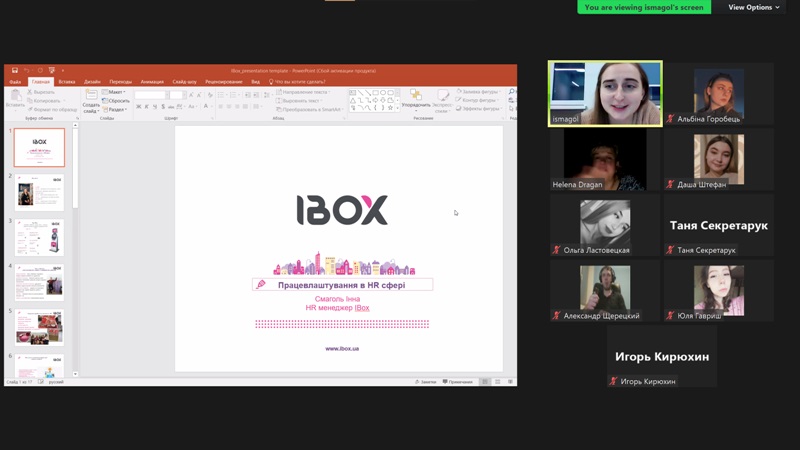Decrease font size with smaller A
The width and height of the screenshot is (800, 450).
[199, 95]
